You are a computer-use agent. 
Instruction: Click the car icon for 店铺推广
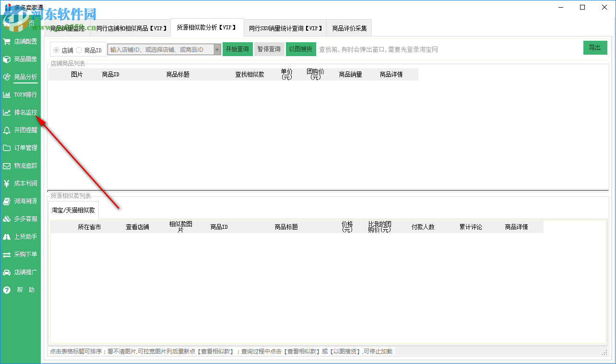[x=7, y=272]
